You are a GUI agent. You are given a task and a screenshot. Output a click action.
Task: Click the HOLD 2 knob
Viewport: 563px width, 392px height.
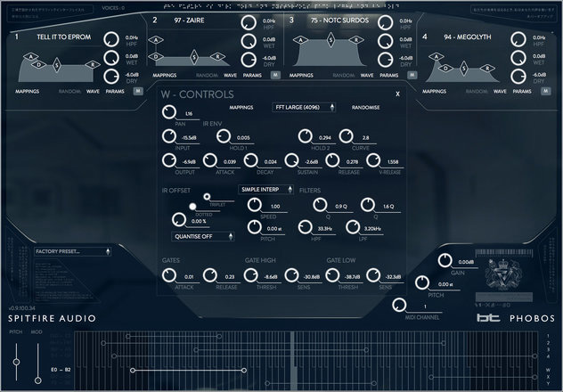[x=305, y=136]
